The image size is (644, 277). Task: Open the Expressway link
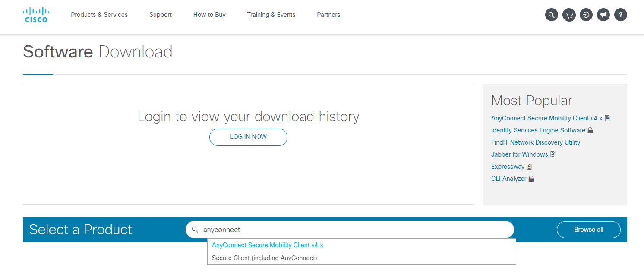point(508,167)
